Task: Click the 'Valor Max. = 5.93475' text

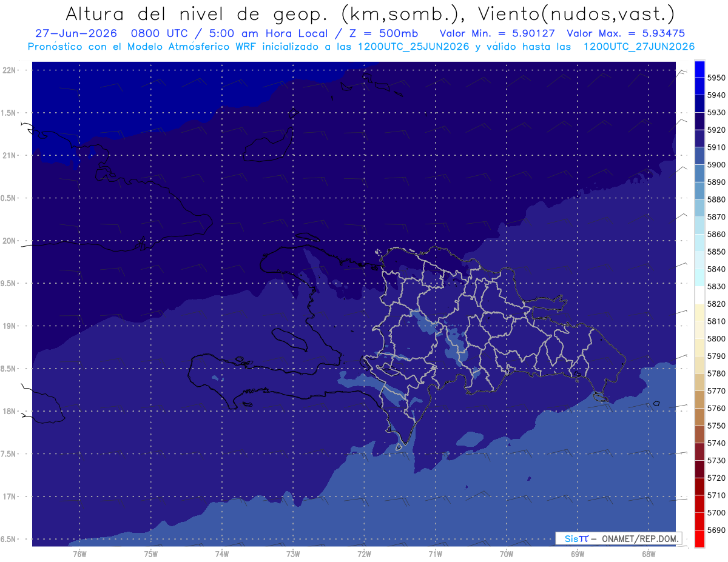Action: [x=625, y=33]
